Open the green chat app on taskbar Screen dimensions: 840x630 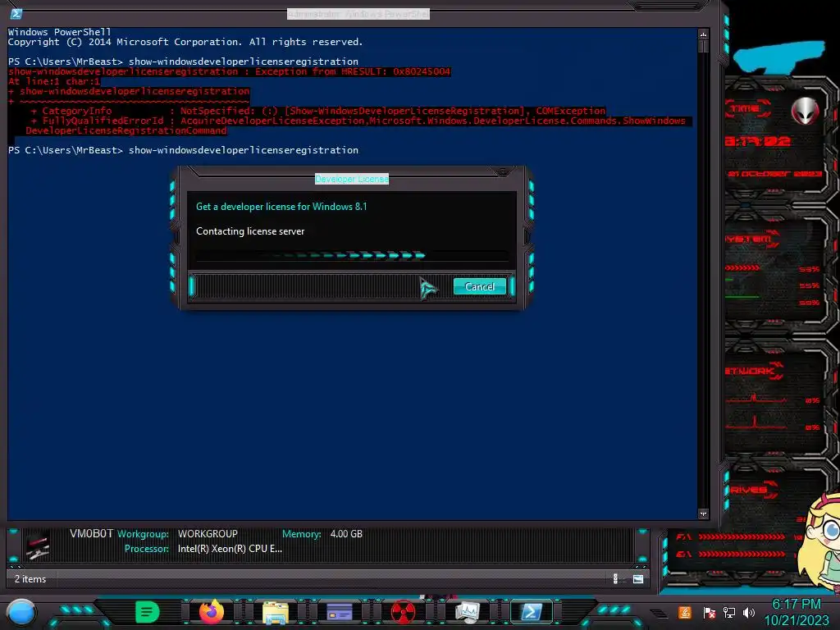click(147, 612)
